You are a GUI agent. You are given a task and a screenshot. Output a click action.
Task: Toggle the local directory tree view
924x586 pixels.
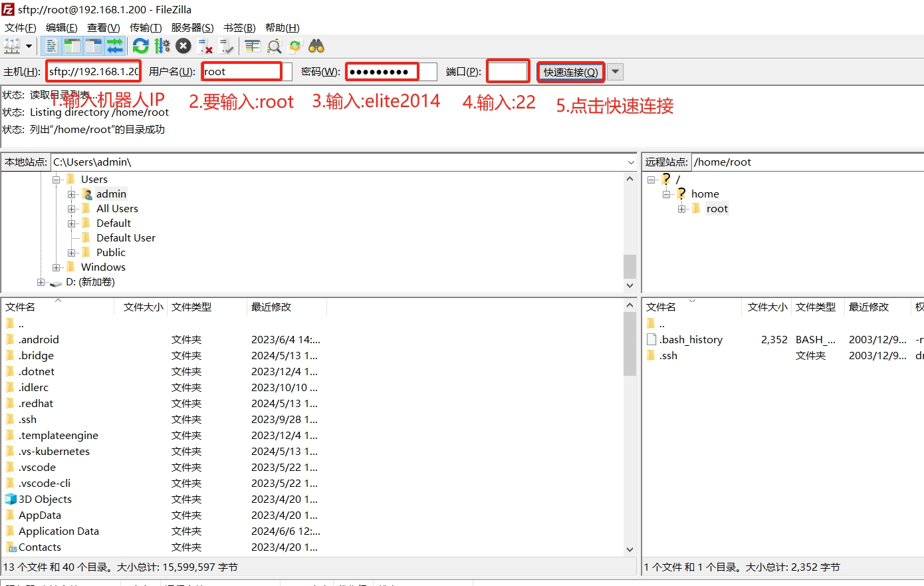tap(72, 46)
